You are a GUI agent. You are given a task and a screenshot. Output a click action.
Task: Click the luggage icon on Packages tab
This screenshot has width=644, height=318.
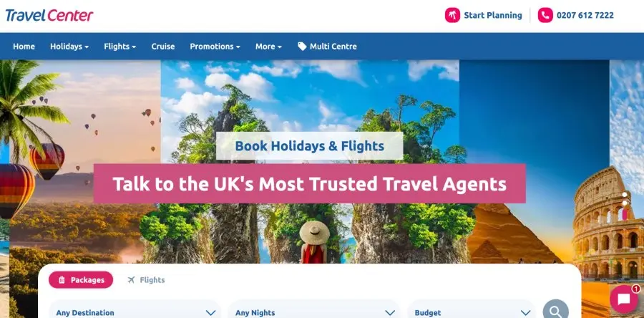(x=62, y=280)
